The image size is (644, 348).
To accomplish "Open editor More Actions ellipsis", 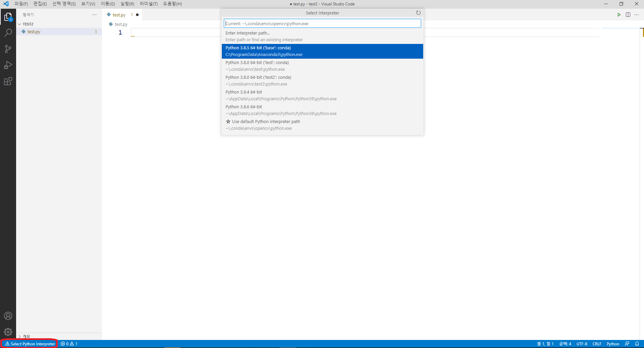I will pyautogui.click(x=637, y=15).
